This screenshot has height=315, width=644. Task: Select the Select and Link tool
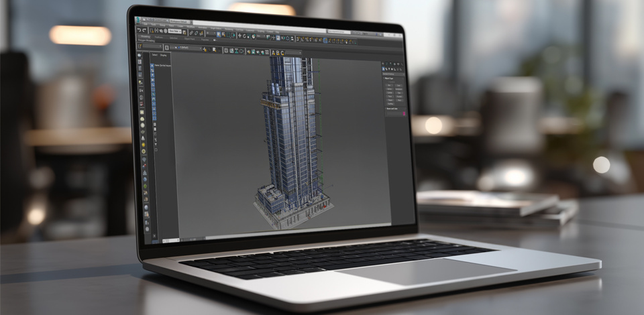(191, 33)
